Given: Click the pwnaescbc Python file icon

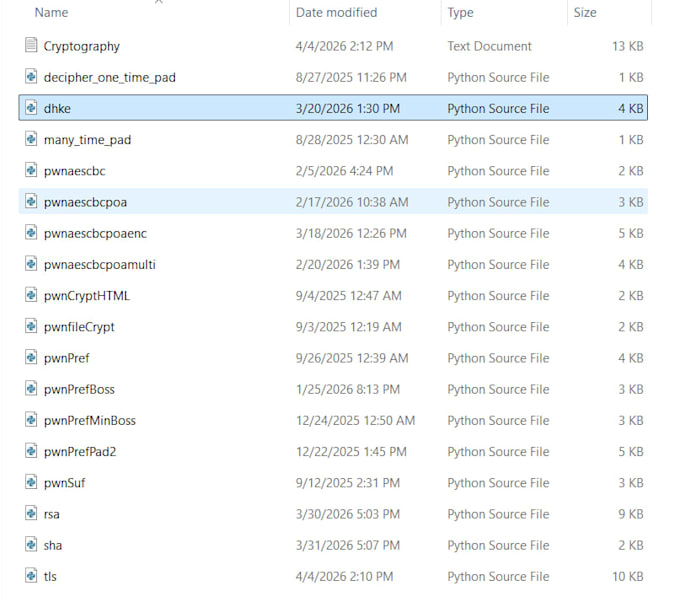Looking at the screenshot, I should (x=31, y=170).
